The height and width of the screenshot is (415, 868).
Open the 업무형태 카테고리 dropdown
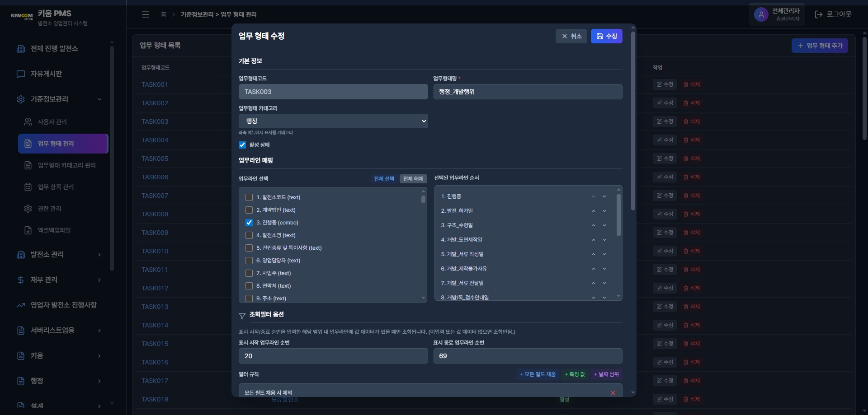333,121
